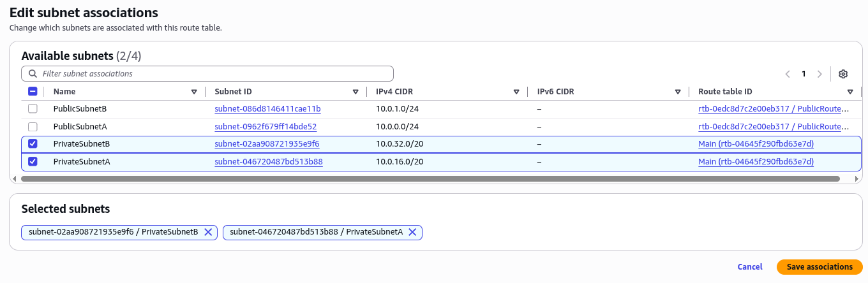
Task: Sort by Subnet ID column arrow
Action: point(355,92)
